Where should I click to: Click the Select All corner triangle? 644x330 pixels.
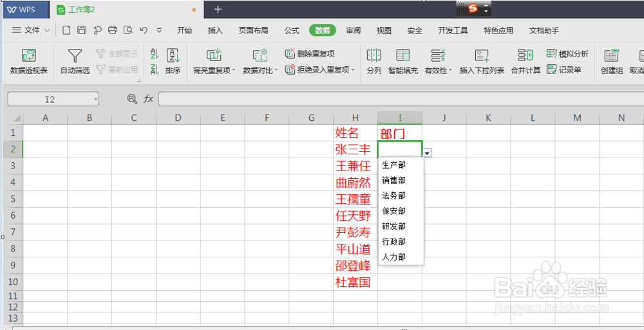(17, 118)
